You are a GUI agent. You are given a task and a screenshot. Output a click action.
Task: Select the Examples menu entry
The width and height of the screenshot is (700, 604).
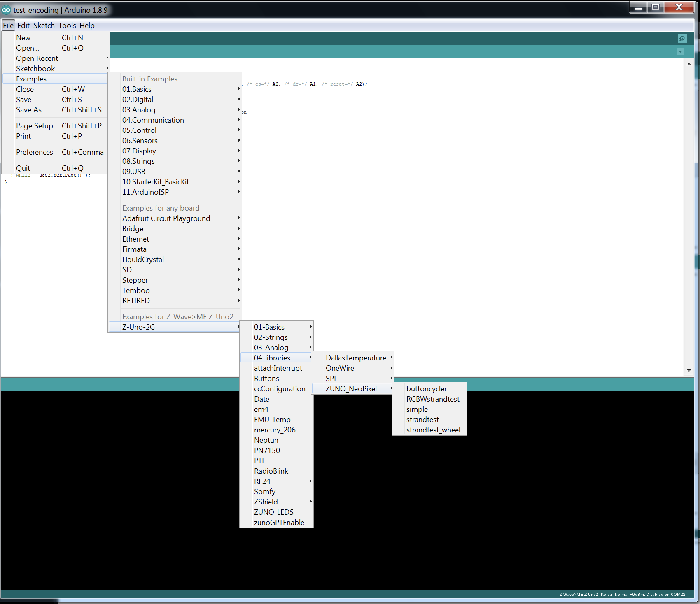coord(56,79)
